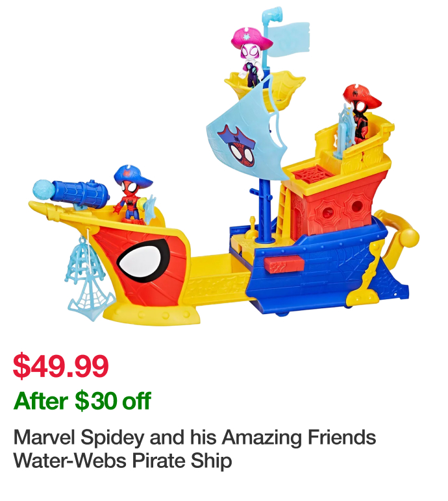Click the Ghost-Spider figure in pink hat
448x501 pixels.
(252, 57)
